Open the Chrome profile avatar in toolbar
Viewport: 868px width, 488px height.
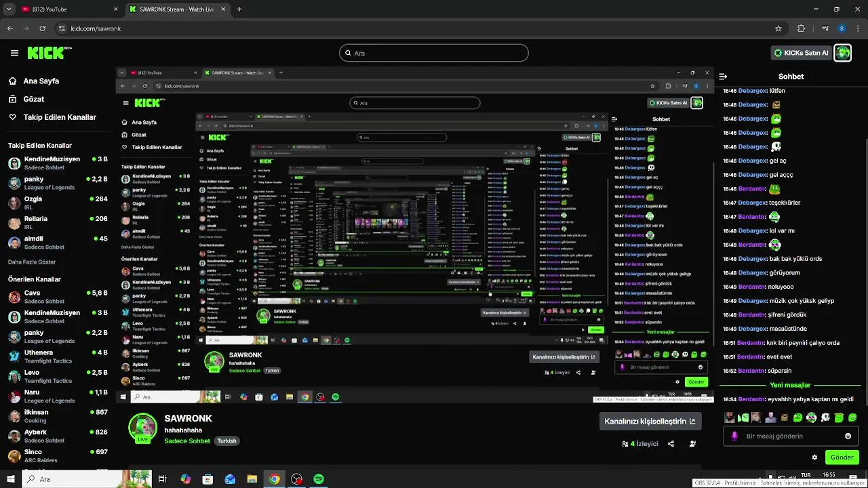click(842, 28)
